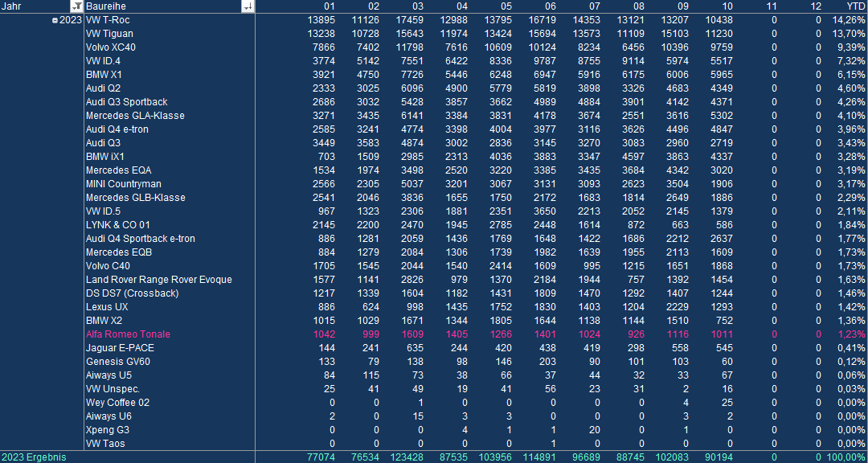Open the Jahr filter dropdown

[x=76, y=6]
